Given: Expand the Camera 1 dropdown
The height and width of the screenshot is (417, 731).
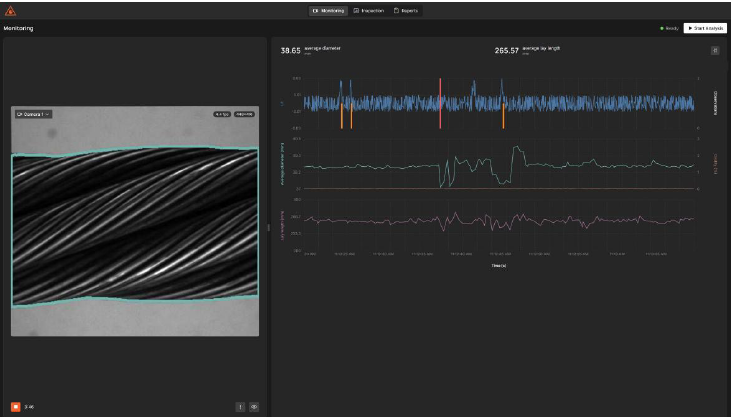Looking at the screenshot, I should coord(33,114).
